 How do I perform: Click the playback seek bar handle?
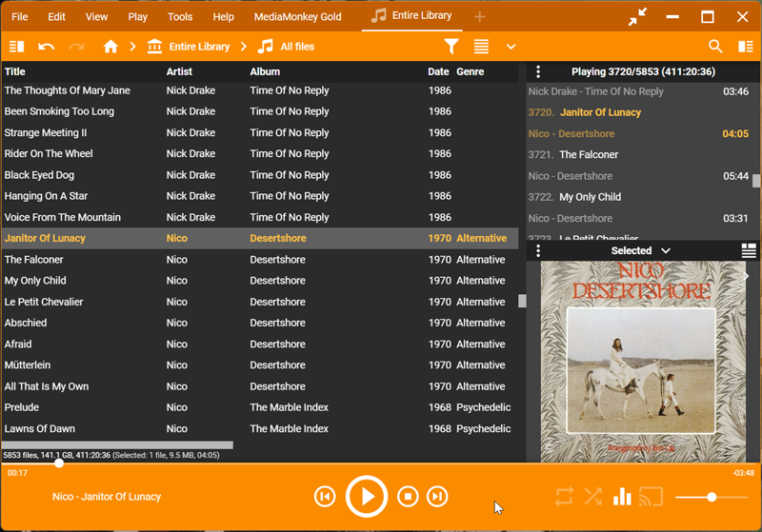[59, 463]
